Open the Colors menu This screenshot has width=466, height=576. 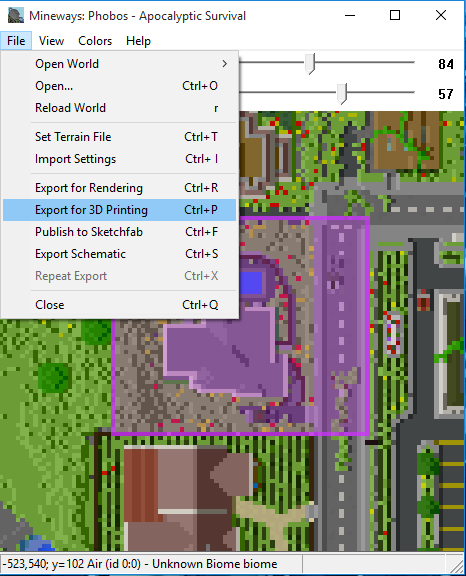click(x=95, y=41)
